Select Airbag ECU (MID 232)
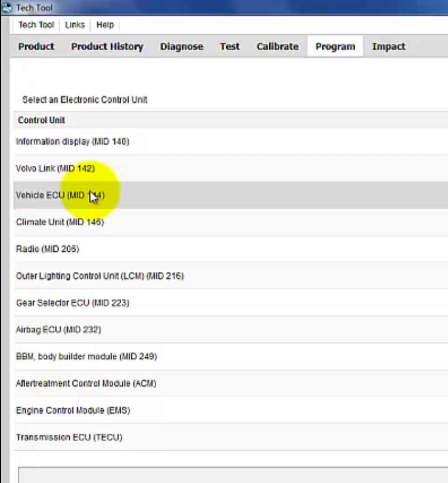 58,329
